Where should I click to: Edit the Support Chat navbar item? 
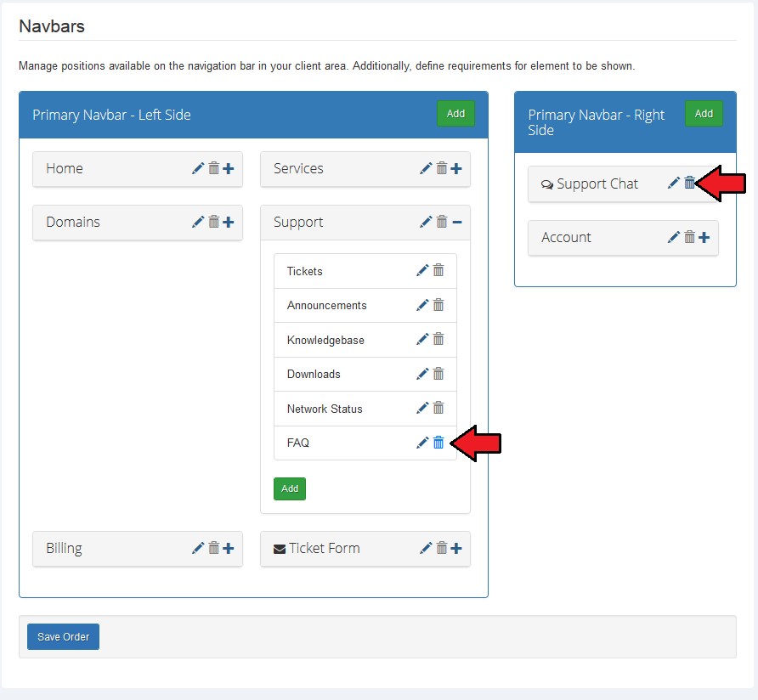674,183
